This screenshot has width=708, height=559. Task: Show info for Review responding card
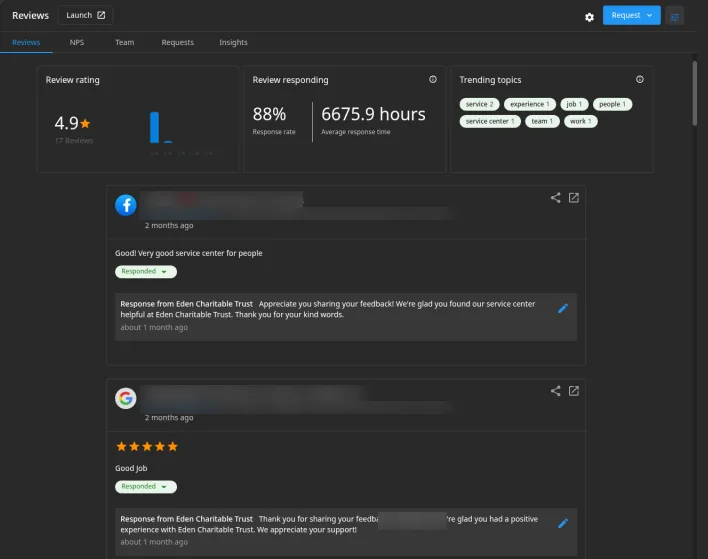coord(433,79)
